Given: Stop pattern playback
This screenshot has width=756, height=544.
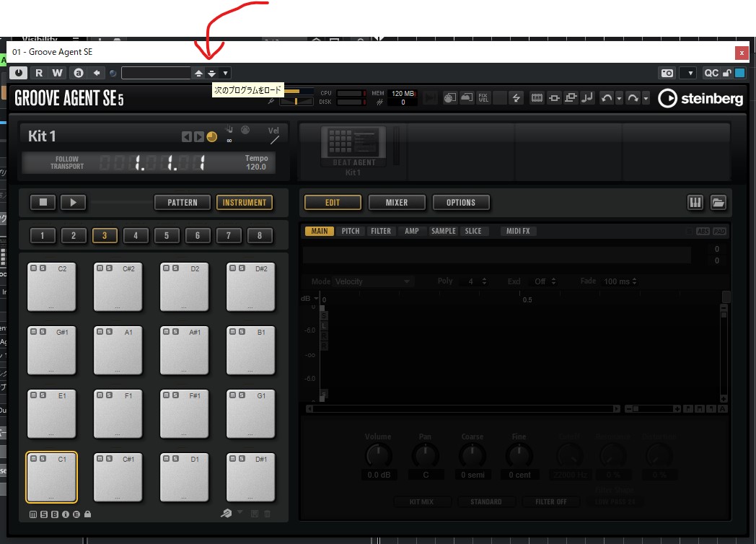Looking at the screenshot, I should [43, 203].
